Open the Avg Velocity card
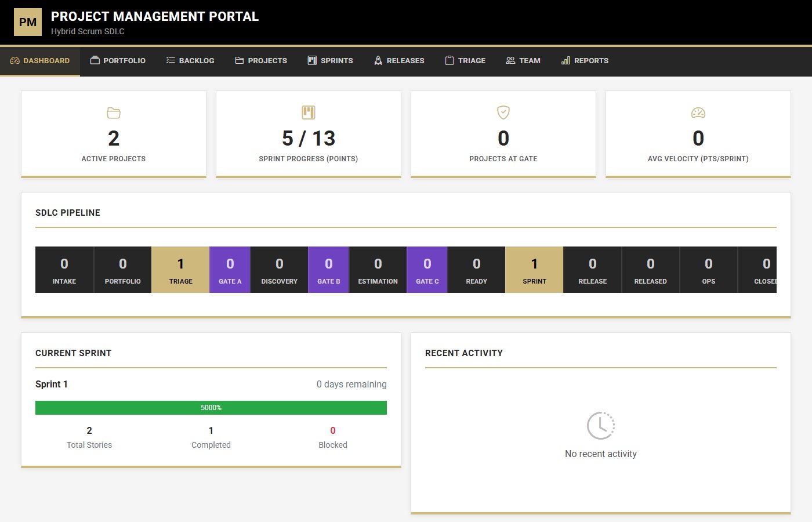 (698, 134)
